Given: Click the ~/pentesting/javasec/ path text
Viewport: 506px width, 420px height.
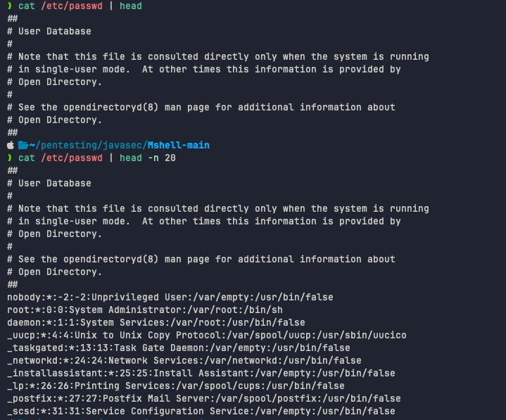Looking at the screenshot, I should (x=89, y=145).
